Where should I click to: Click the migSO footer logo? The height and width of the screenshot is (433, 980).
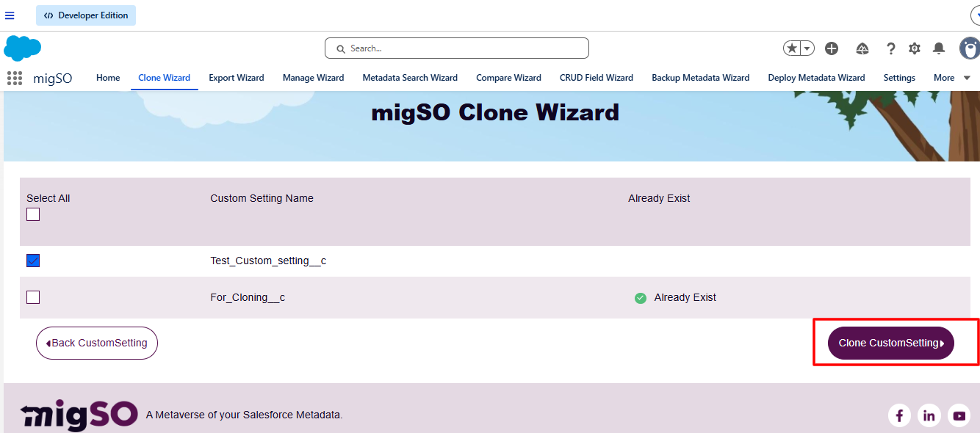pos(79,415)
